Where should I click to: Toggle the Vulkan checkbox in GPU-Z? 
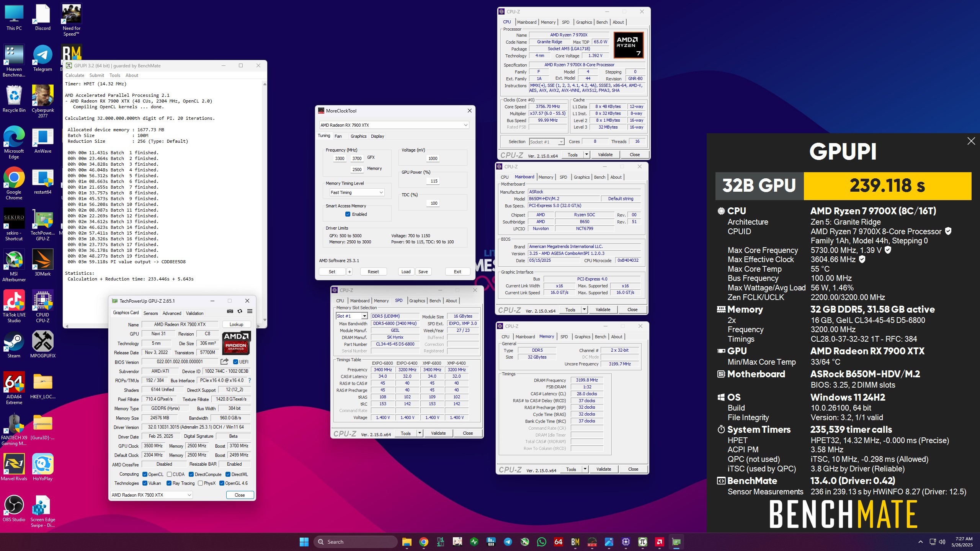pos(145,483)
